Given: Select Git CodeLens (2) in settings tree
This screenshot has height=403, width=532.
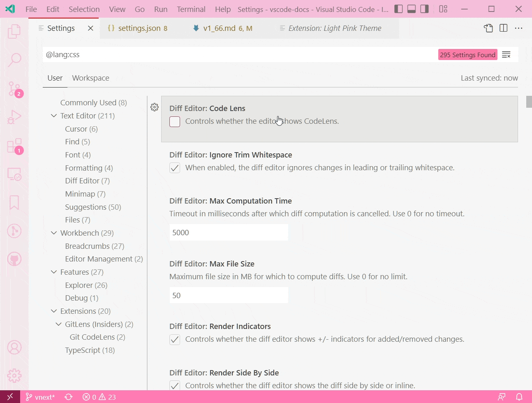Looking at the screenshot, I should [97, 337].
